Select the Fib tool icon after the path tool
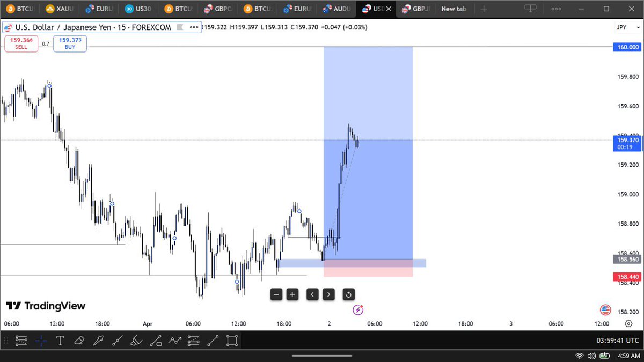This screenshot has width=644, height=362. coord(194,340)
